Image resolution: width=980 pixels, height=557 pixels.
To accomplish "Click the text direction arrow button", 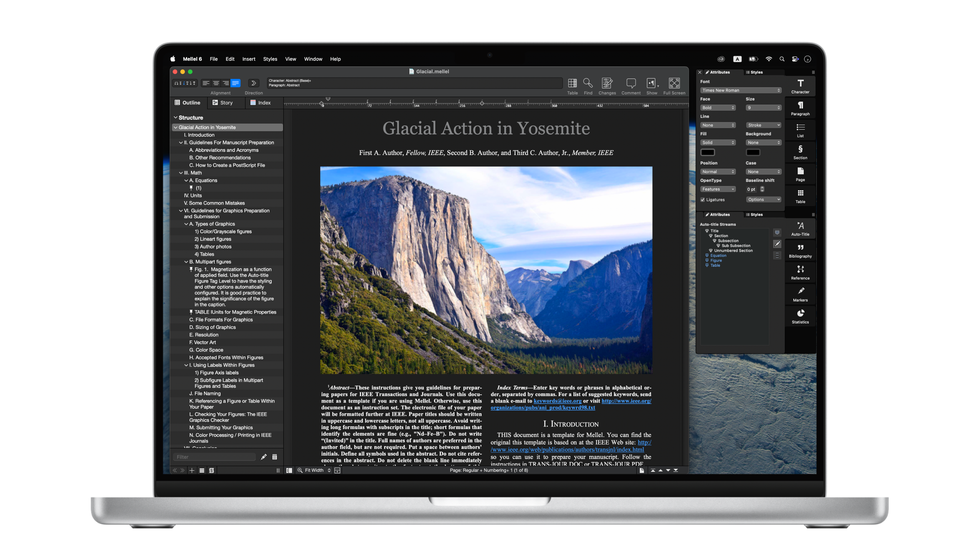I will (x=253, y=83).
